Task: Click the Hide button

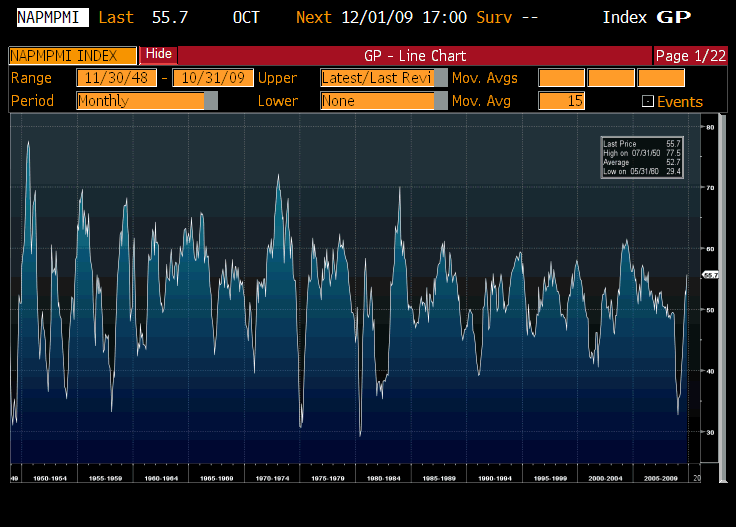Action: pyautogui.click(x=158, y=55)
